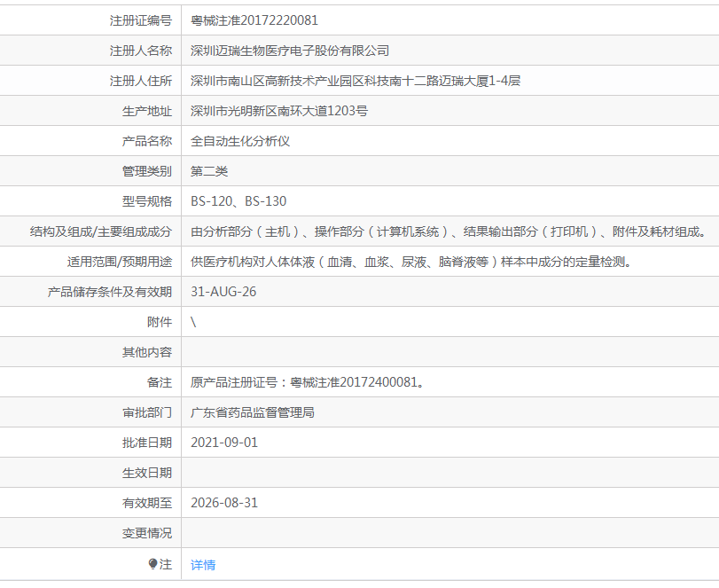719x588 pixels.
Task: Click the 附件 label
Action: tap(160, 322)
